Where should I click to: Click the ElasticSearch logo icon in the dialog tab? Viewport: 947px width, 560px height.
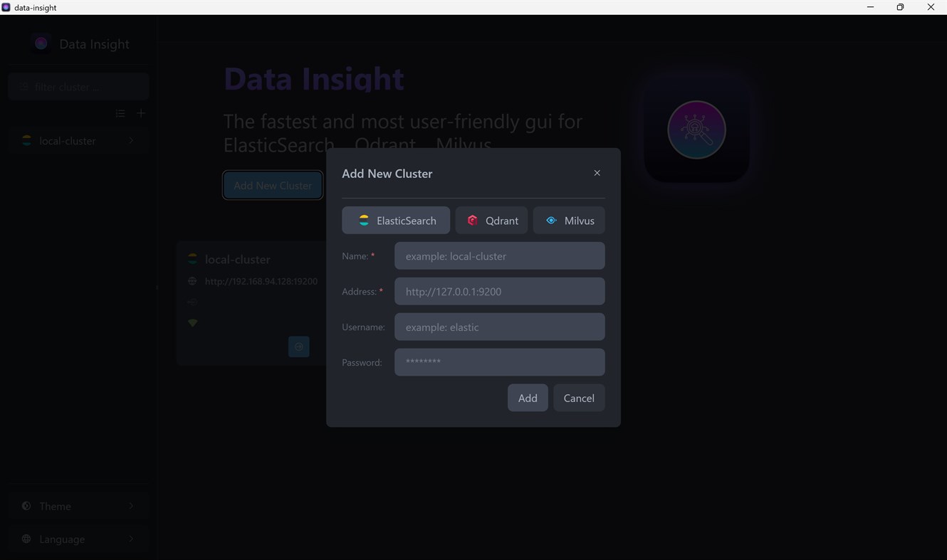(364, 221)
